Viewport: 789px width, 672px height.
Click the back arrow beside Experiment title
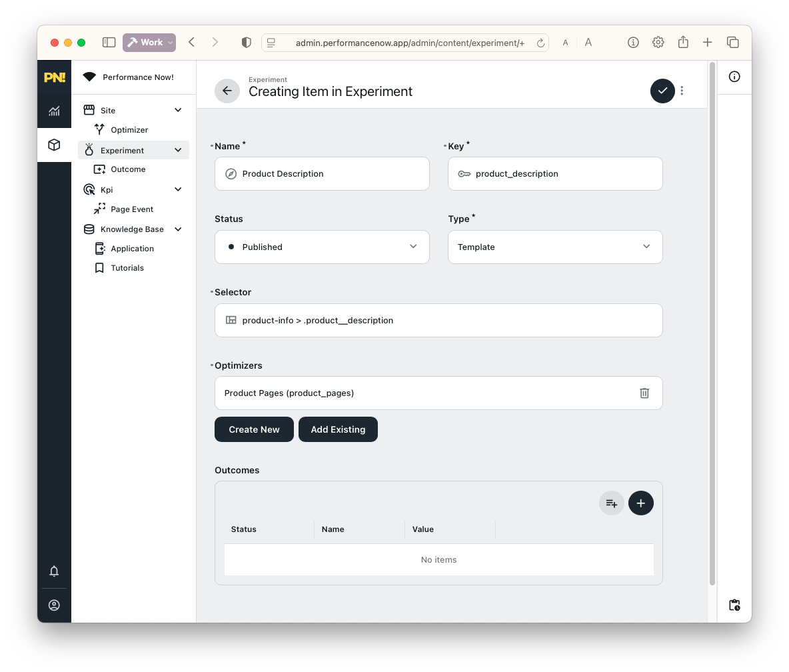(x=227, y=91)
